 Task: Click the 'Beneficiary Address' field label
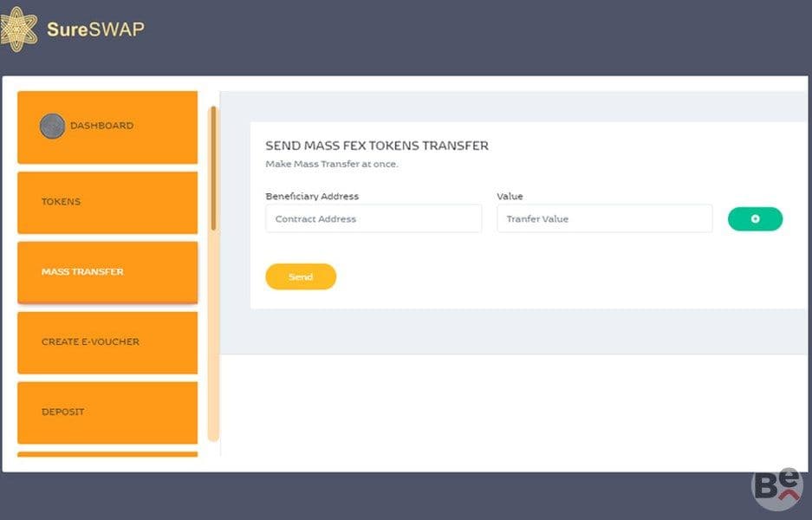tap(312, 196)
